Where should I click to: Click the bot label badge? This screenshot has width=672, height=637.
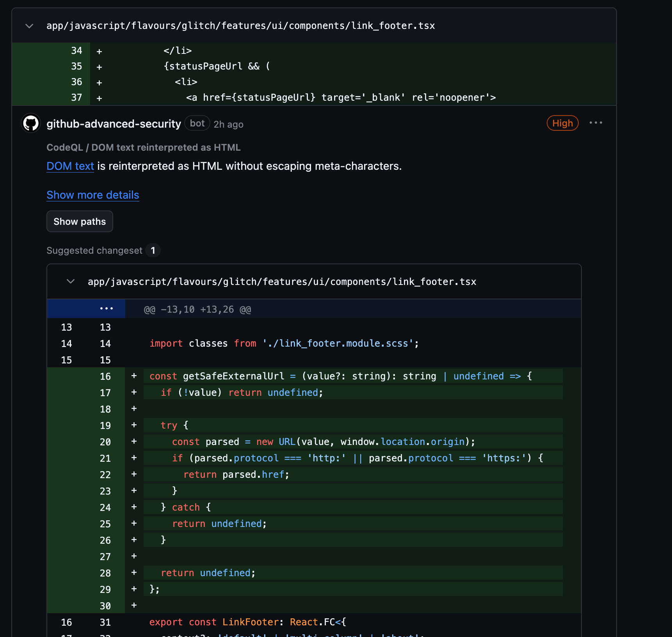click(x=197, y=123)
